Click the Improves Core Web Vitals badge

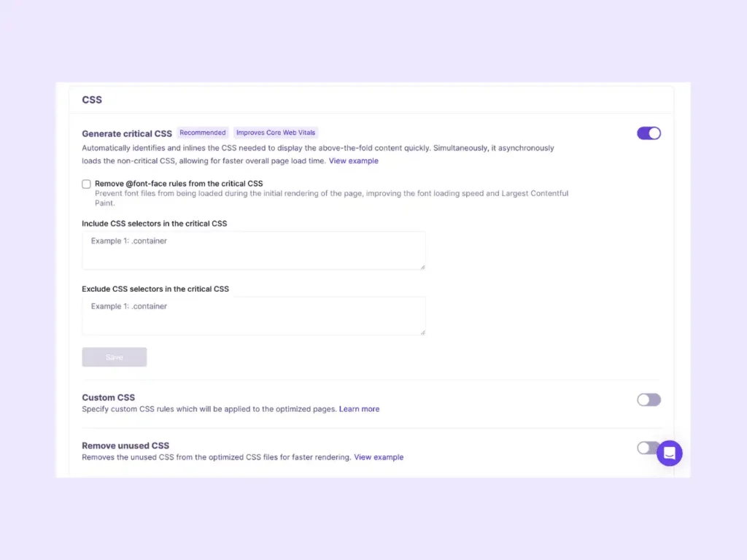pyautogui.click(x=276, y=133)
